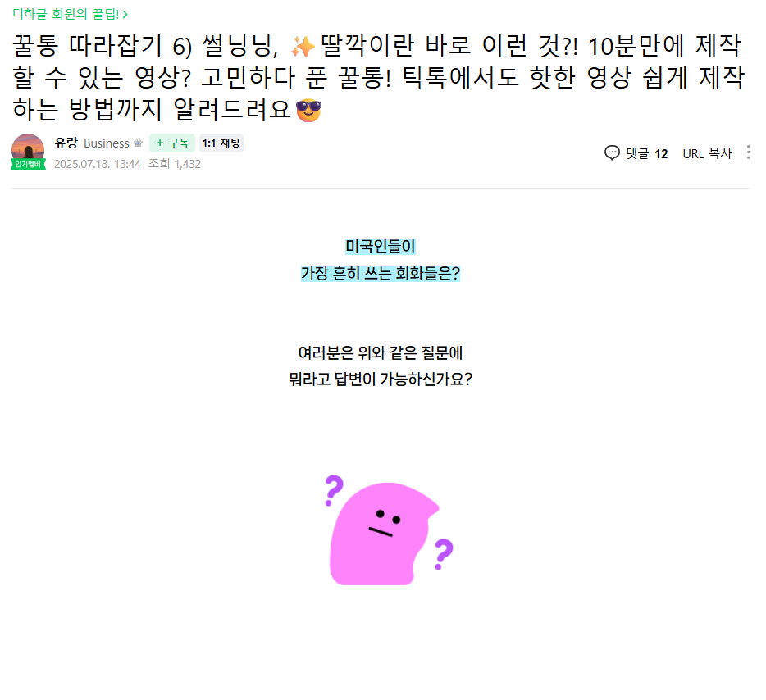Image resolution: width=766 pixels, height=700 pixels.
Task: Open the author nickname 유랑
Action: (x=66, y=143)
